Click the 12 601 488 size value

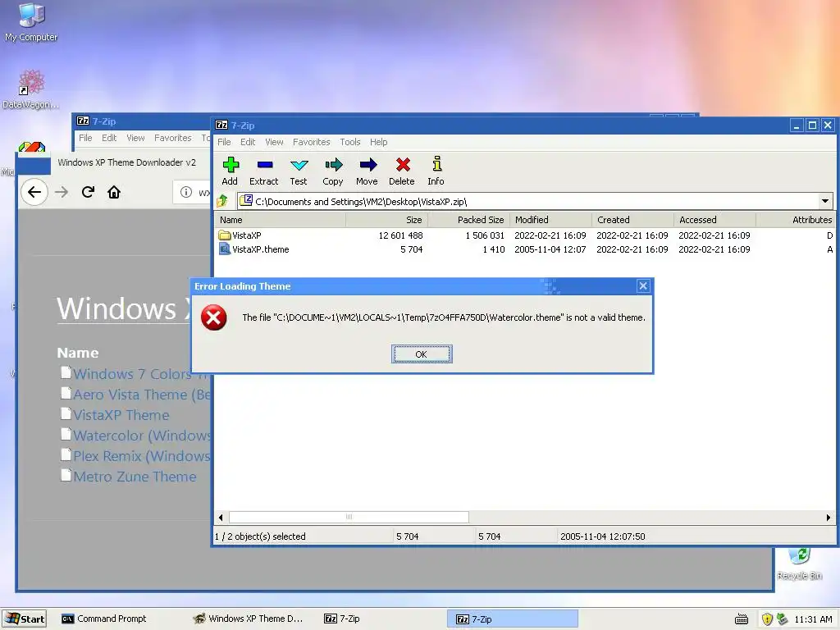pyautogui.click(x=400, y=235)
